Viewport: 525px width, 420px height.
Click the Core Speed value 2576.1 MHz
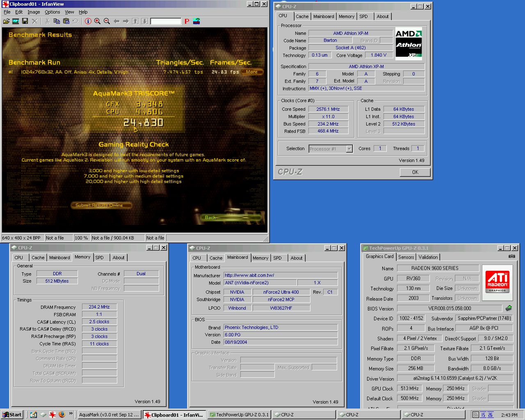[328, 109]
